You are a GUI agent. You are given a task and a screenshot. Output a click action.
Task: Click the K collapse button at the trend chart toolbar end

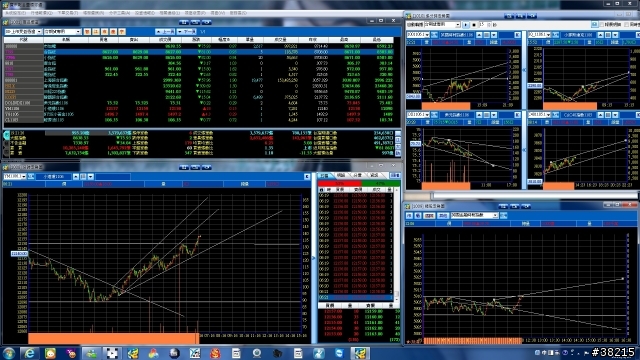point(307,176)
